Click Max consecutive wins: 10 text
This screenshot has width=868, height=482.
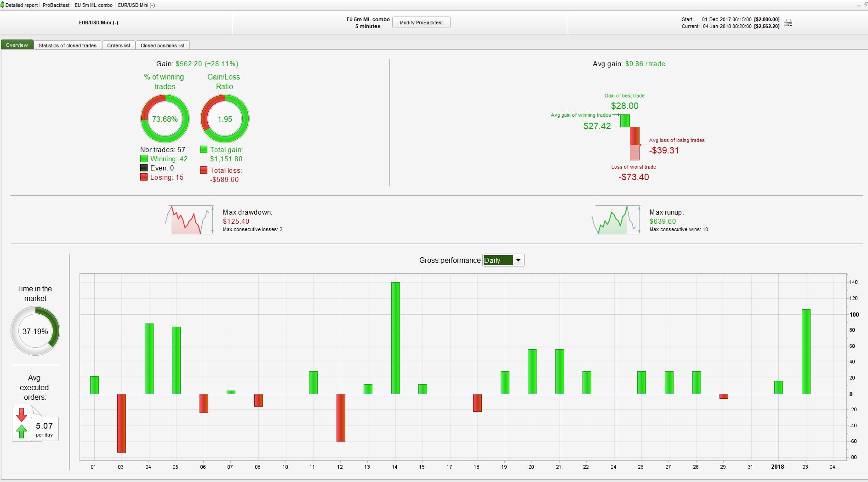tap(679, 229)
